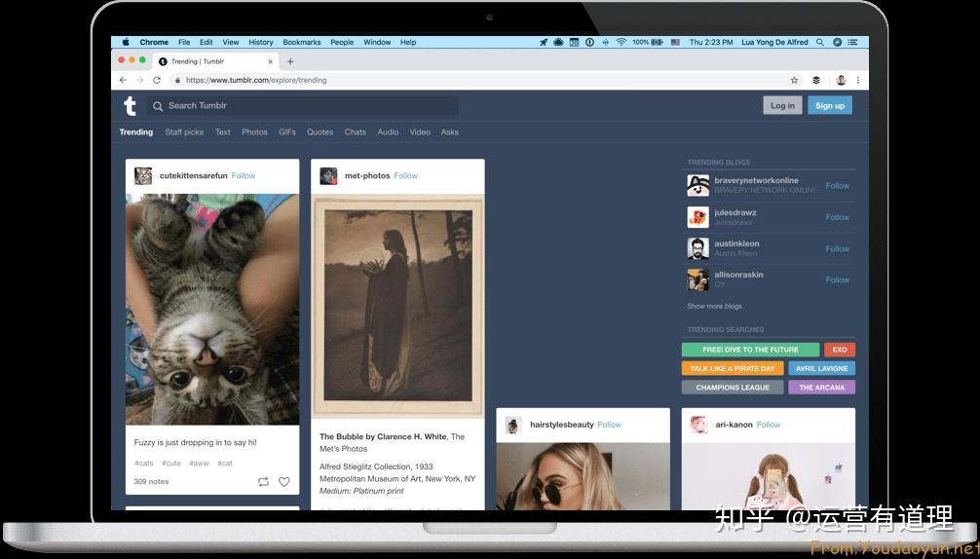Viewport: 980px width, 559px height.
Task: Follow met-photos
Action: 405,175
